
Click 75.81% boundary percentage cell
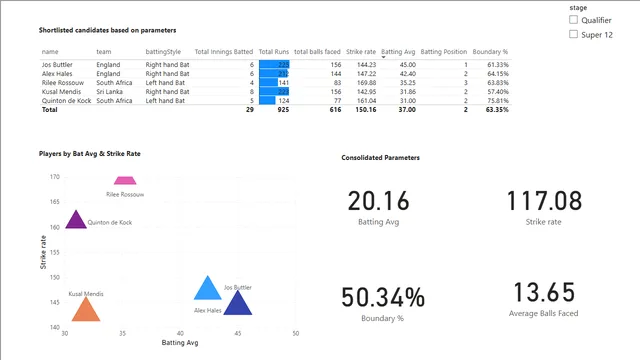pos(498,100)
